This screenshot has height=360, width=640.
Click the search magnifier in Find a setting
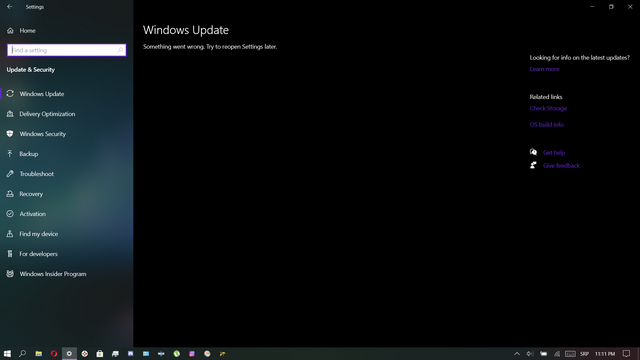pyautogui.click(x=120, y=50)
